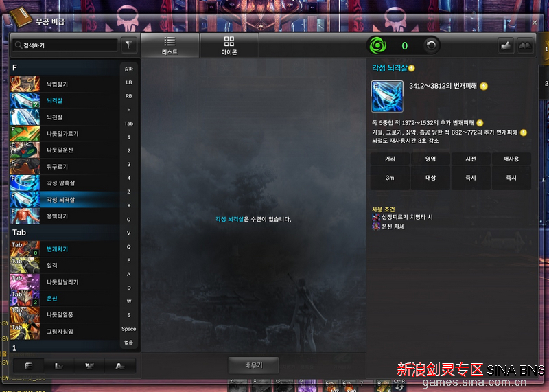Pick the 나뭇잎열풍 skill icon

pyautogui.click(x=25, y=314)
